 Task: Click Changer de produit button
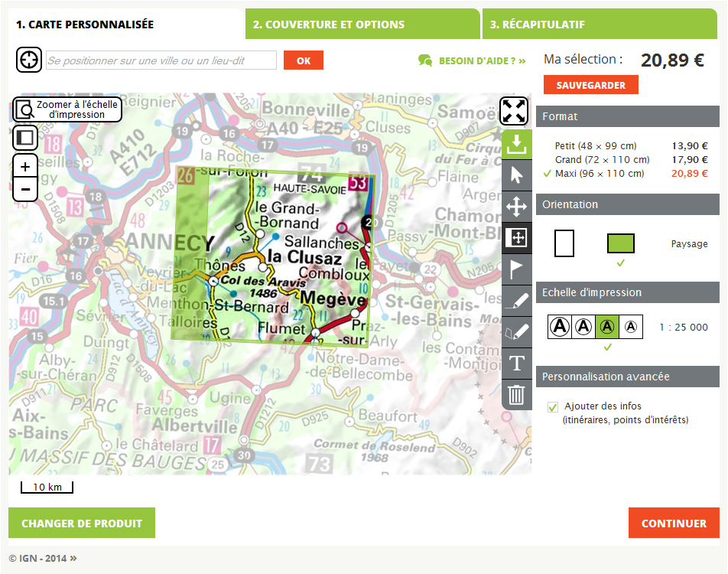82,523
